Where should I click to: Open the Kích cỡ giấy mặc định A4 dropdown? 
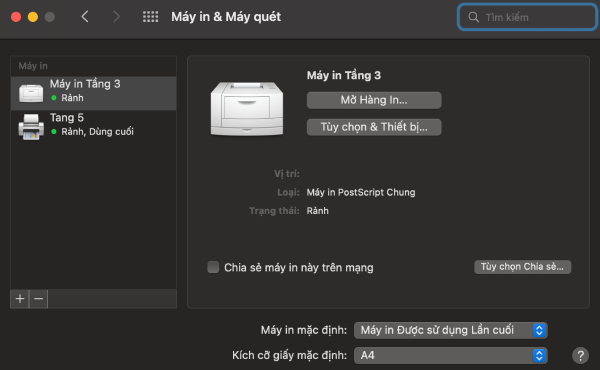point(451,355)
